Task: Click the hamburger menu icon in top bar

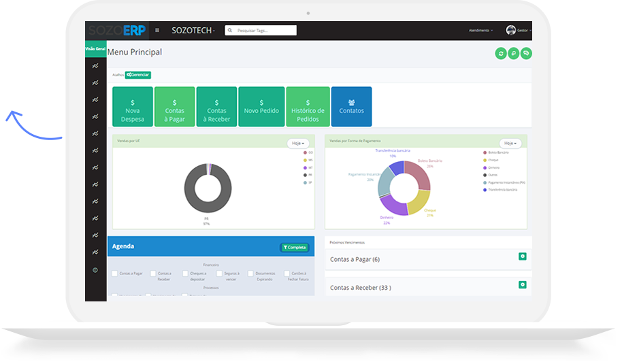Action: [x=157, y=30]
